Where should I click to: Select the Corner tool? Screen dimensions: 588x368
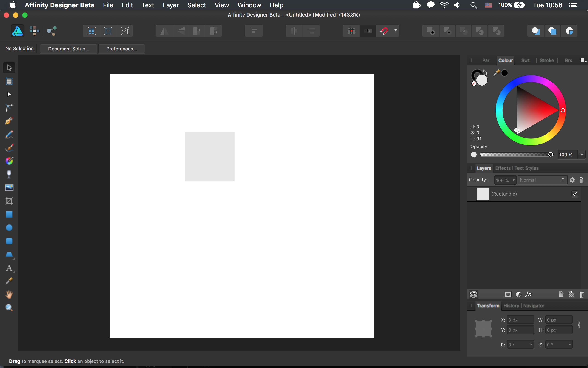pos(9,108)
